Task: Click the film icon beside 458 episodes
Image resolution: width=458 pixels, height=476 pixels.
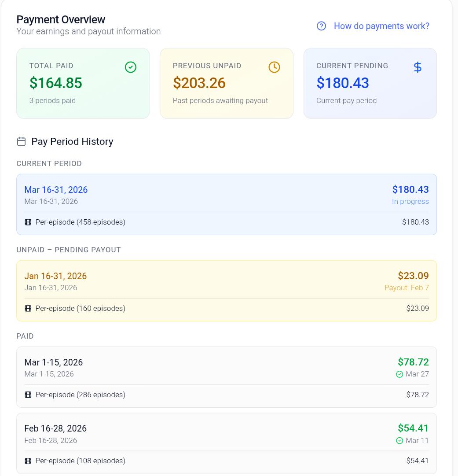Action: [x=28, y=222]
